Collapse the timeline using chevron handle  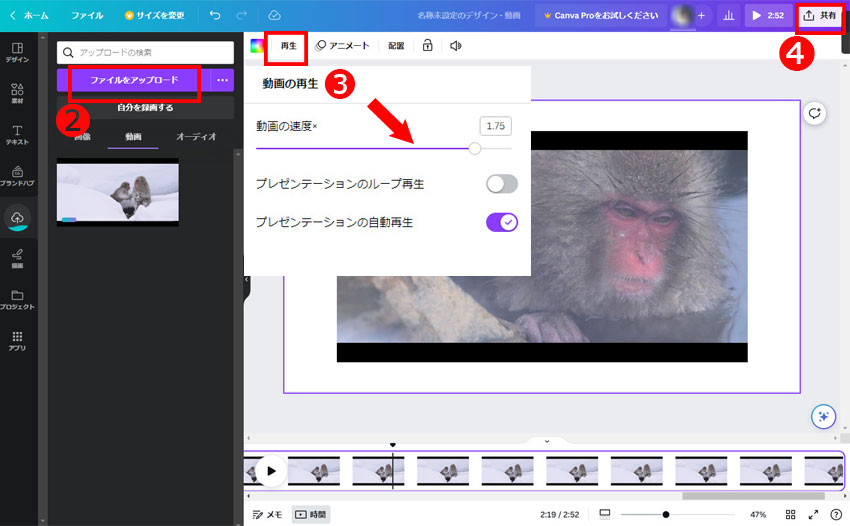tap(546, 441)
